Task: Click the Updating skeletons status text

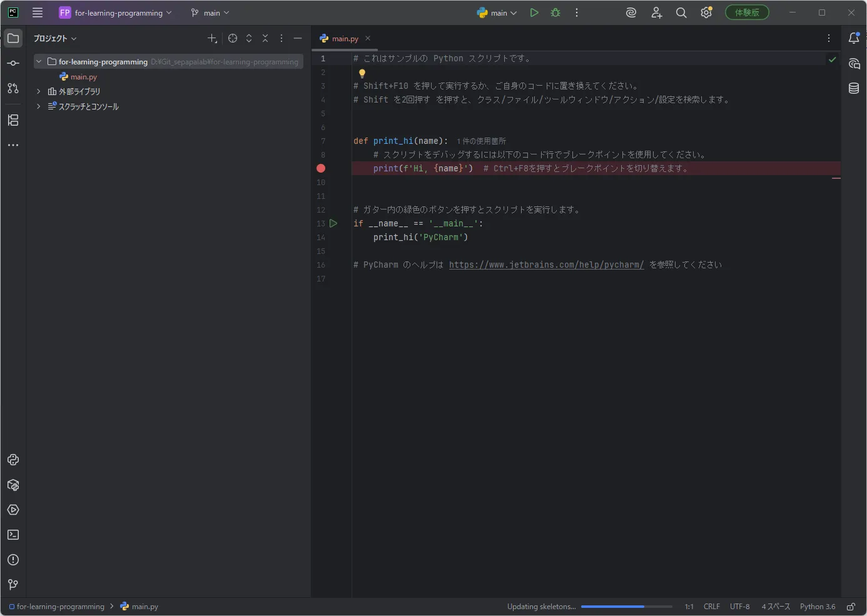Action: [541, 607]
